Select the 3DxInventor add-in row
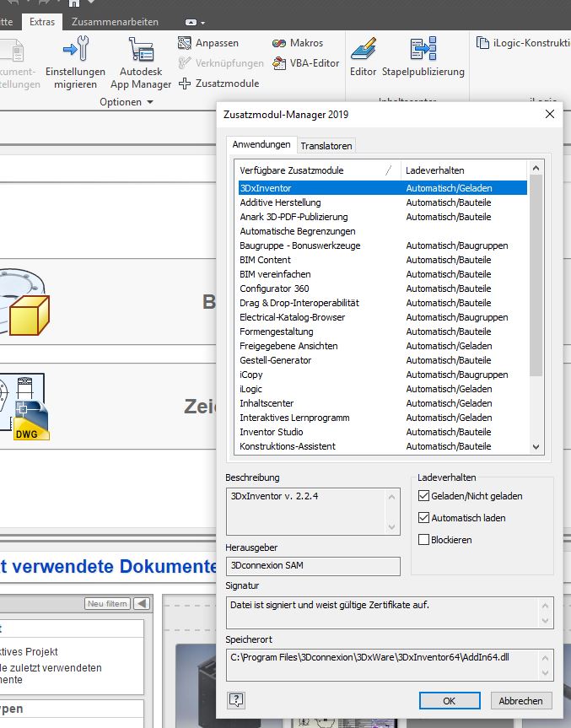 [x=383, y=188]
